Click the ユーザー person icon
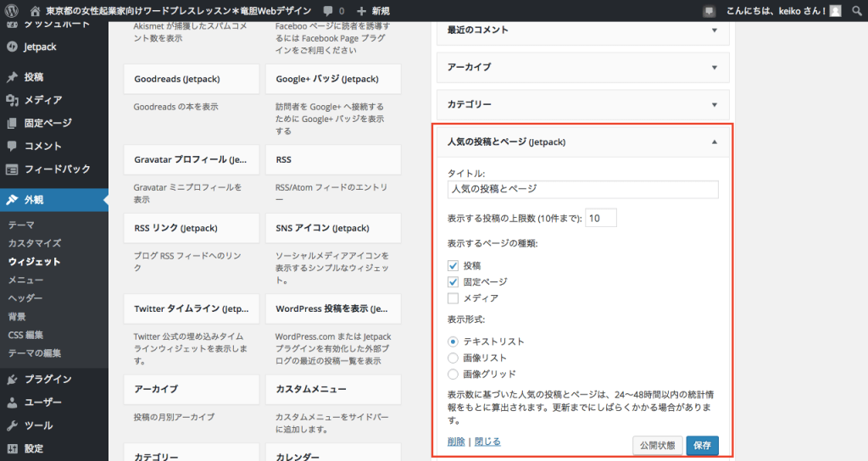 pyautogui.click(x=12, y=403)
